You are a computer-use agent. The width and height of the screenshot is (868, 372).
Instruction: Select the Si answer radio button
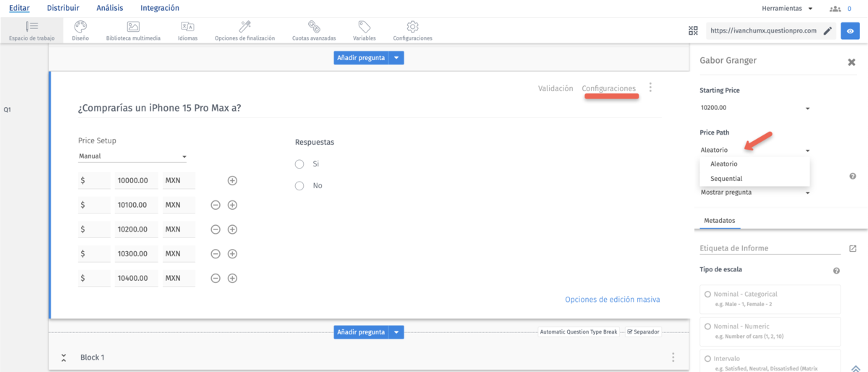299,164
